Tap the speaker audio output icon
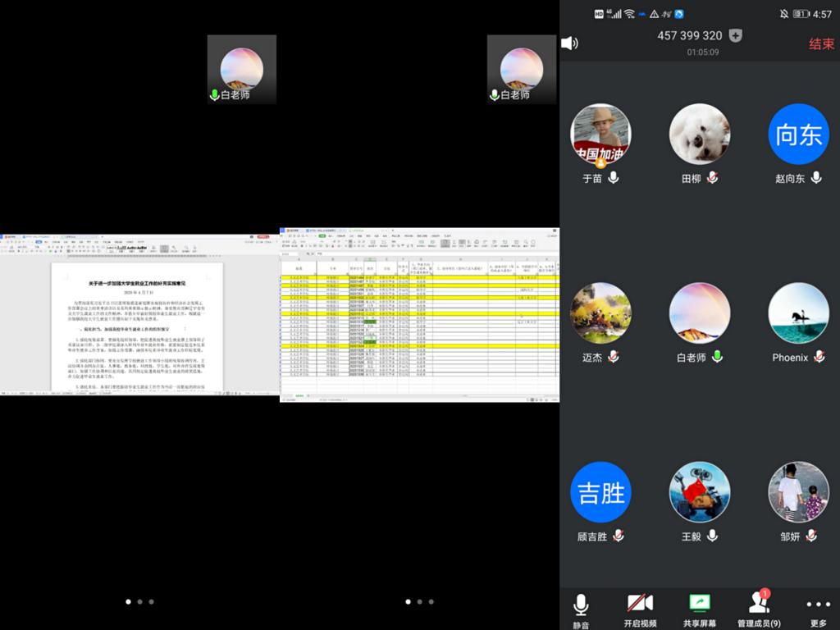This screenshot has width=840, height=630. [569, 43]
